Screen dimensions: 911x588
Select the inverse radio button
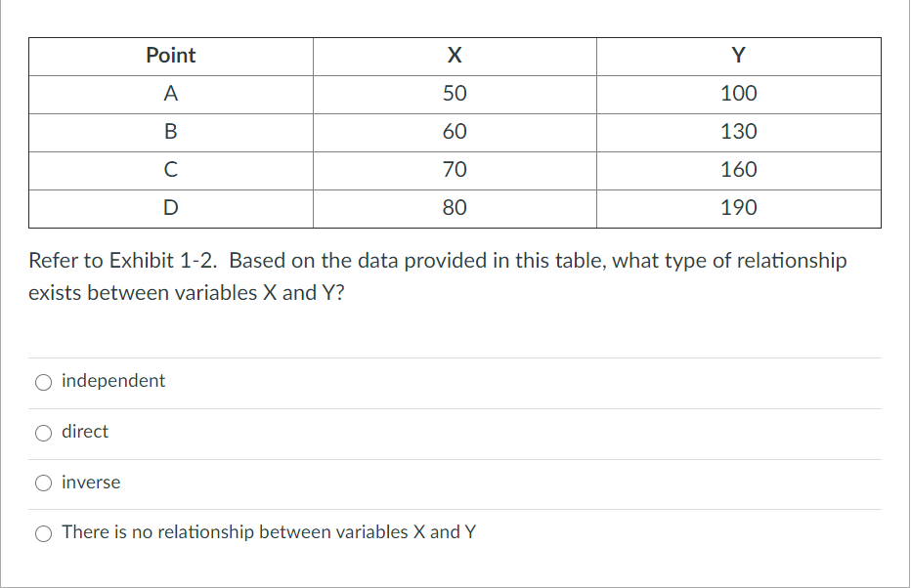tap(43, 483)
